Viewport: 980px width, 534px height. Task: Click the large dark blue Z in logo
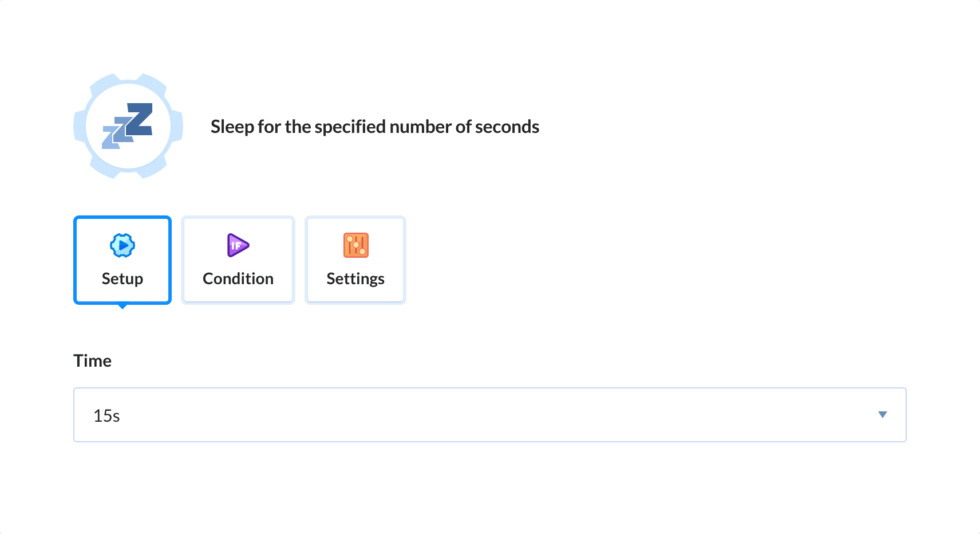click(139, 119)
